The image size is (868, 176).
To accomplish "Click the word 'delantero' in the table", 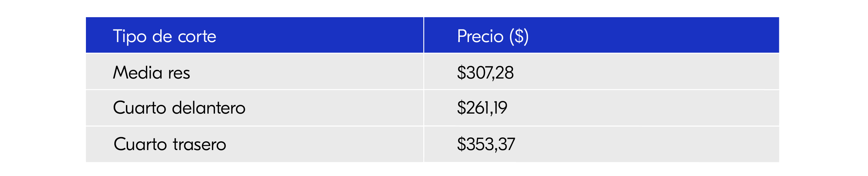I will 209,108.
